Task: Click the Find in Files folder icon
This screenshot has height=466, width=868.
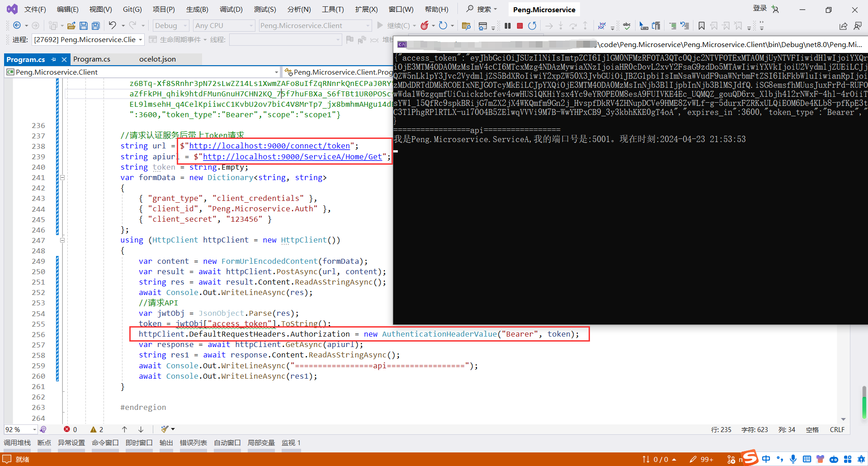Action: 466,26
